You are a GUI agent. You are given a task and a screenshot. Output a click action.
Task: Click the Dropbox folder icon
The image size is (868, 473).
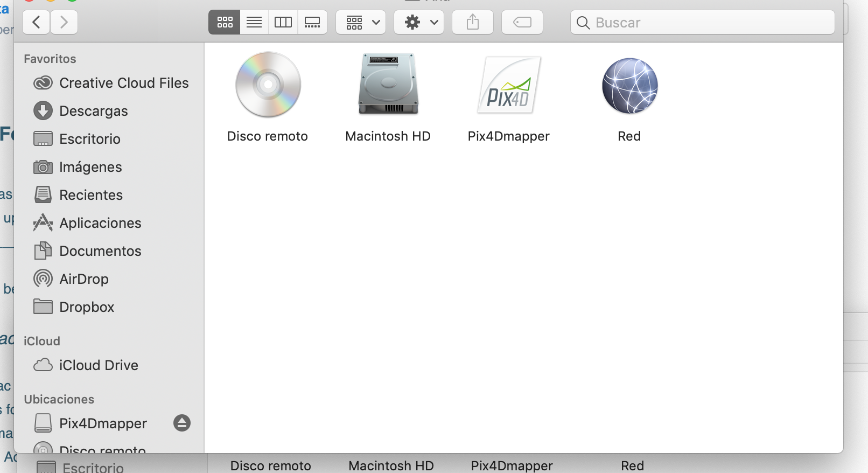pos(43,307)
